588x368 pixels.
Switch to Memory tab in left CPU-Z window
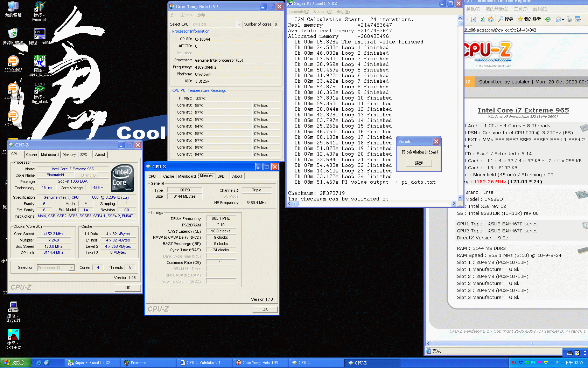click(x=69, y=155)
